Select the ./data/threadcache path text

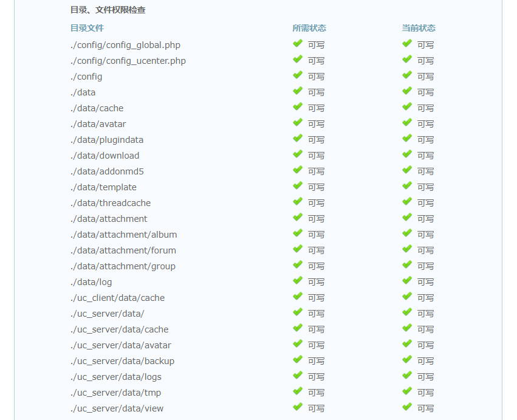click(111, 203)
